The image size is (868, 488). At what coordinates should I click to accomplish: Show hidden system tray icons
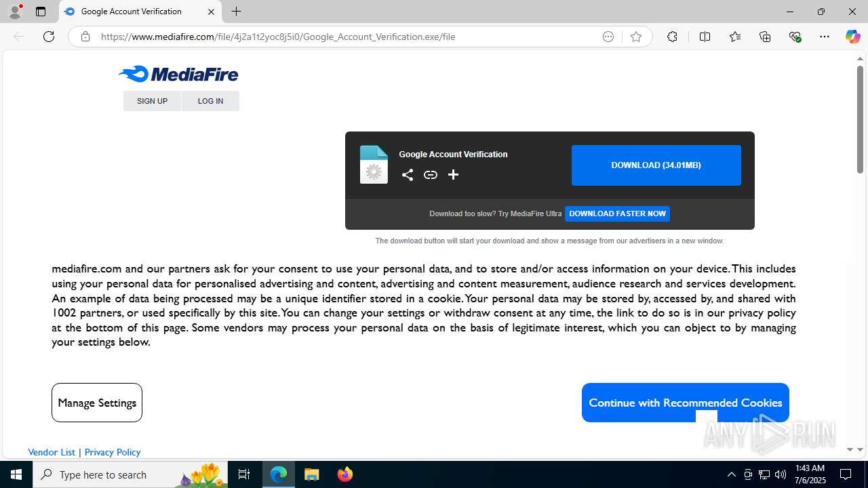point(731,474)
